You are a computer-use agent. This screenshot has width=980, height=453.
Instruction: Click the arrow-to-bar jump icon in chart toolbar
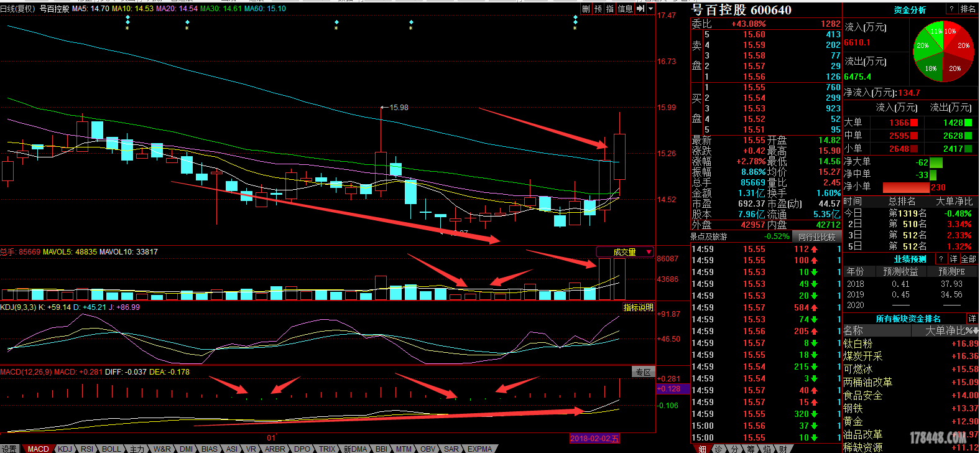tap(640, 9)
